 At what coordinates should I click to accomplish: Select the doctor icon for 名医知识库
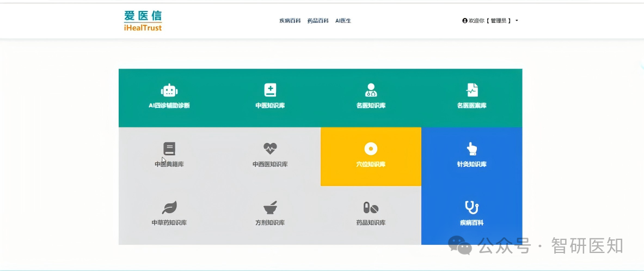(371, 90)
